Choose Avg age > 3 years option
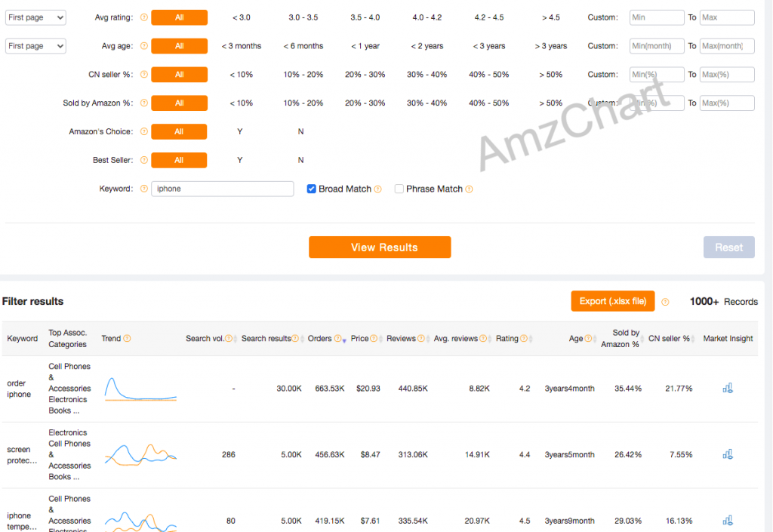This screenshot has height=532, width=773. click(x=550, y=46)
